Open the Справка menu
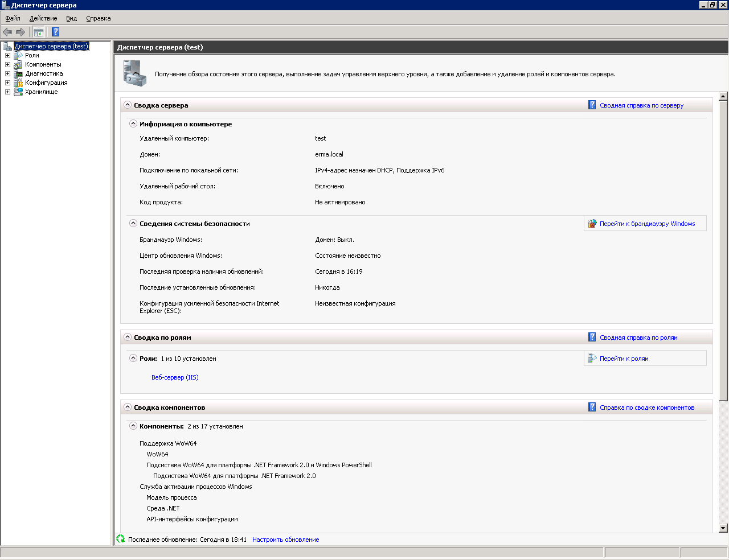The height and width of the screenshot is (560, 729). (99, 18)
